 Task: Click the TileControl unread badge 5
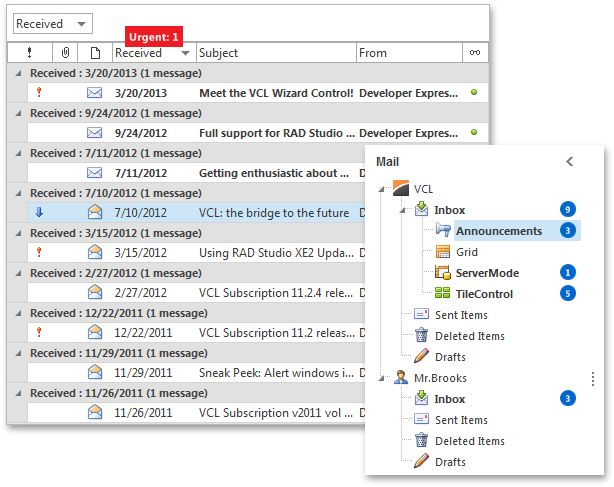tap(567, 293)
